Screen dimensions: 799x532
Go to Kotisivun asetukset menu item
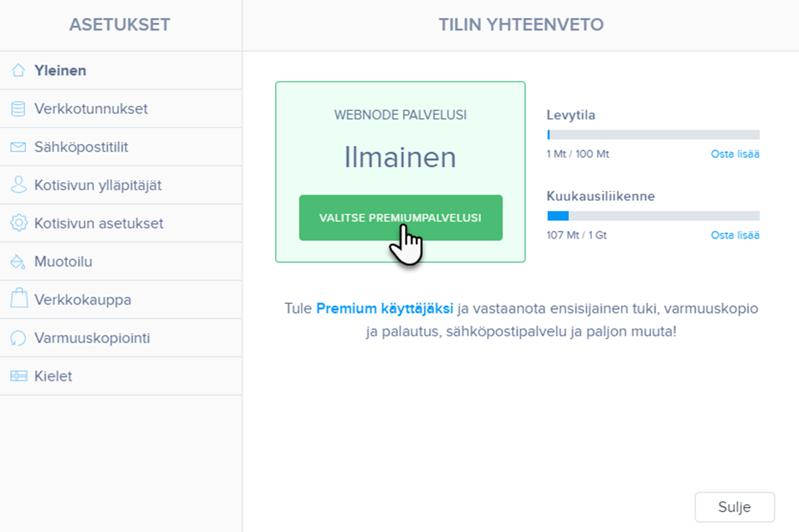pyautogui.click(x=98, y=223)
